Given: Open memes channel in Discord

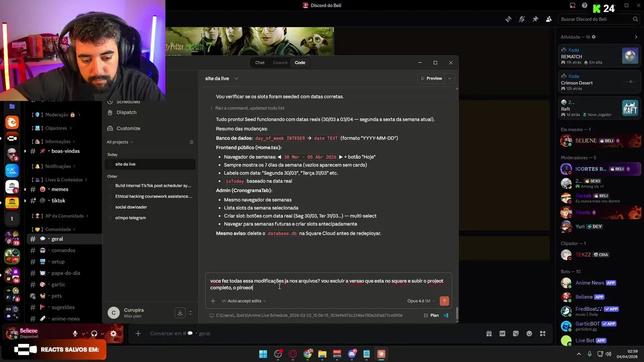Looking at the screenshot, I should 64,189.
